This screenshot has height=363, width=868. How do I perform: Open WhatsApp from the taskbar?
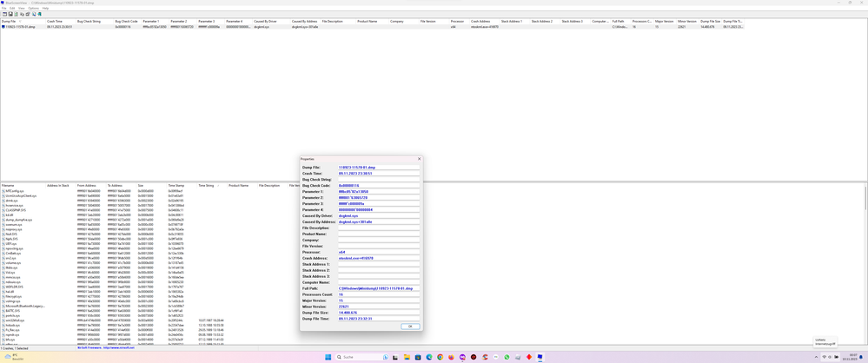pos(507,357)
